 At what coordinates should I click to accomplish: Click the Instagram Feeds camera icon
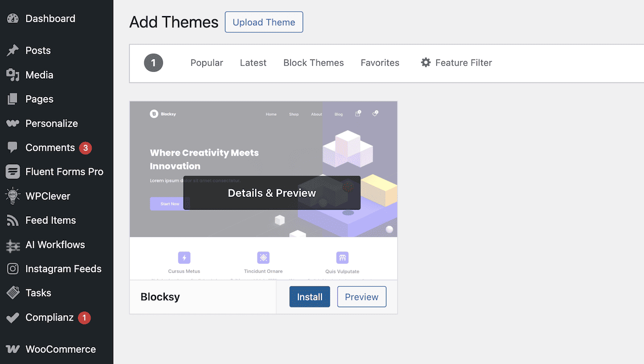[x=13, y=269]
